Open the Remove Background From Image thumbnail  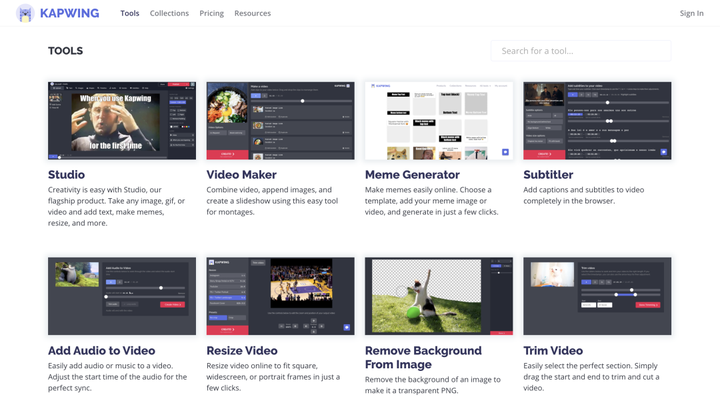point(439,296)
